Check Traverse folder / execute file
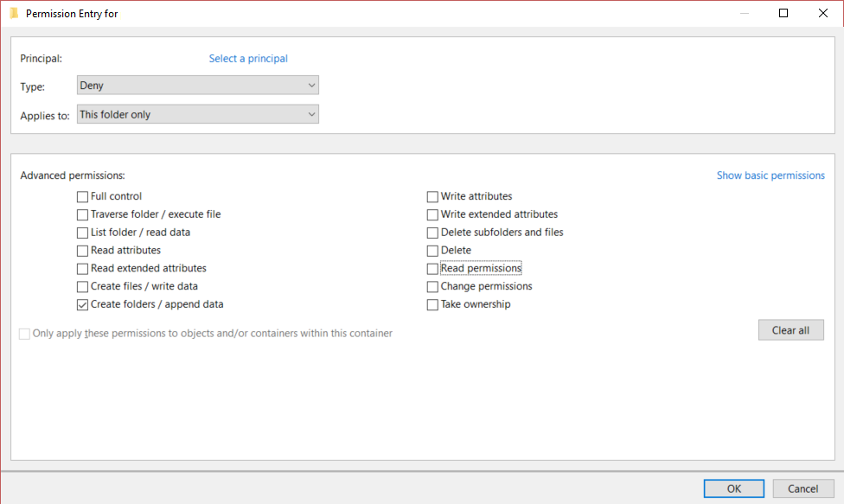The image size is (844, 504). (82, 214)
